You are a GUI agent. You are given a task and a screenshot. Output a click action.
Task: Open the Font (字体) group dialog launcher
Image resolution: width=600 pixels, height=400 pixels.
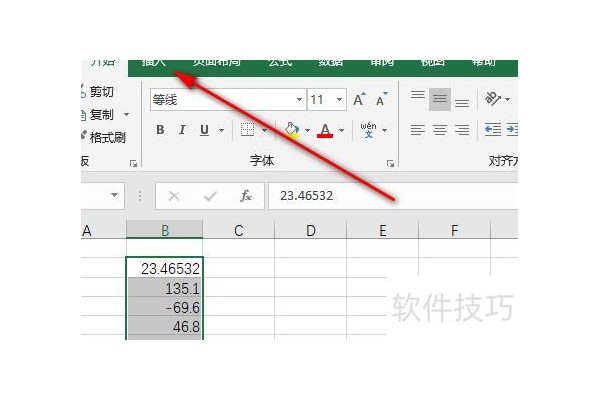point(390,163)
